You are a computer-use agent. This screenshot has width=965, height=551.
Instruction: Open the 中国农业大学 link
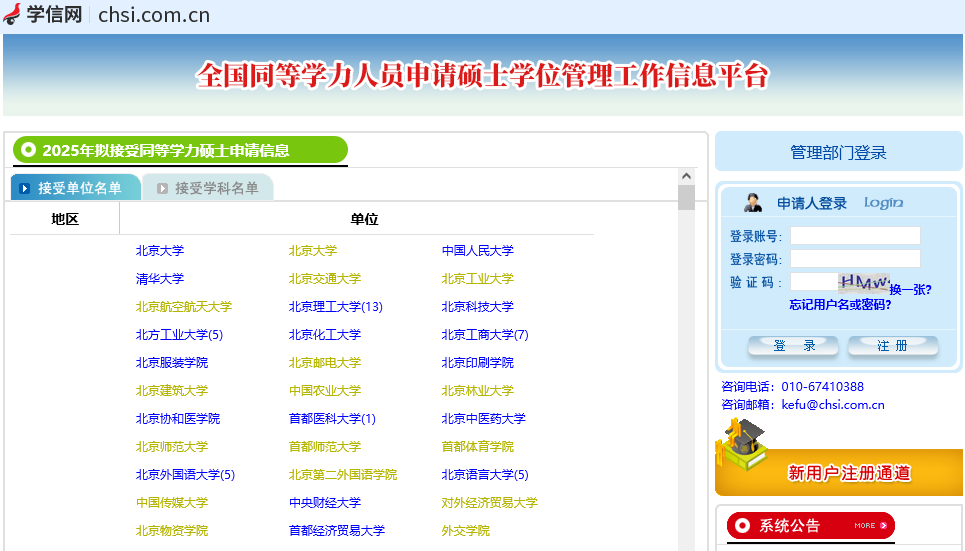click(325, 390)
